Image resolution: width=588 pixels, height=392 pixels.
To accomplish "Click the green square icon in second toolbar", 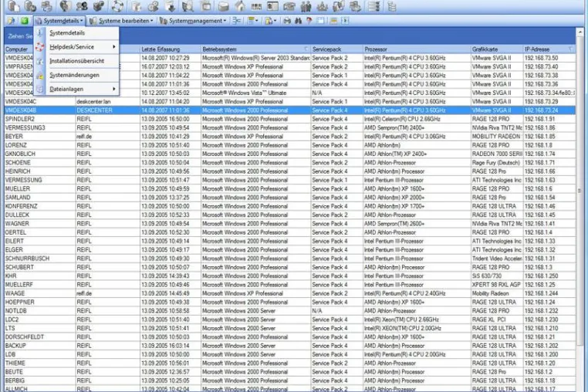I will coord(25,21).
